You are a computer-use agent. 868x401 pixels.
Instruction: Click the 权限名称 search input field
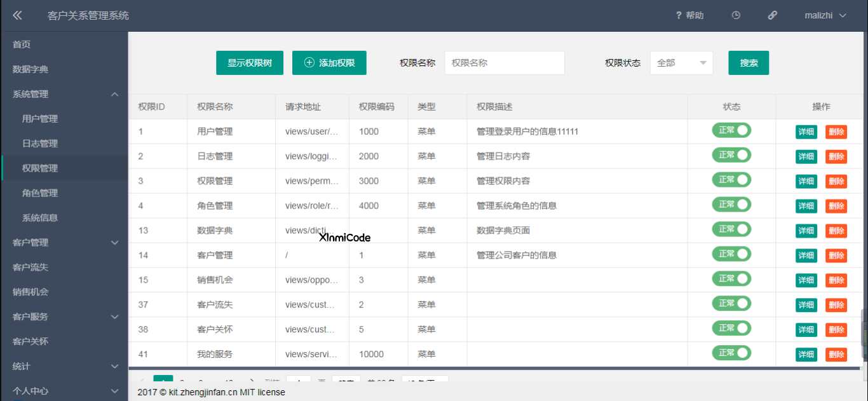[504, 63]
